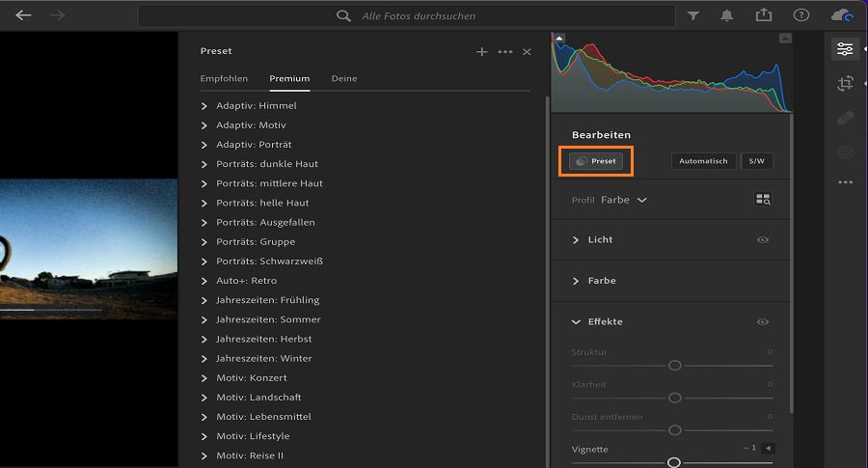Viewport: 868px width, 468px height.
Task: Click the preset list scrollbar
Action: coord(548,282)
